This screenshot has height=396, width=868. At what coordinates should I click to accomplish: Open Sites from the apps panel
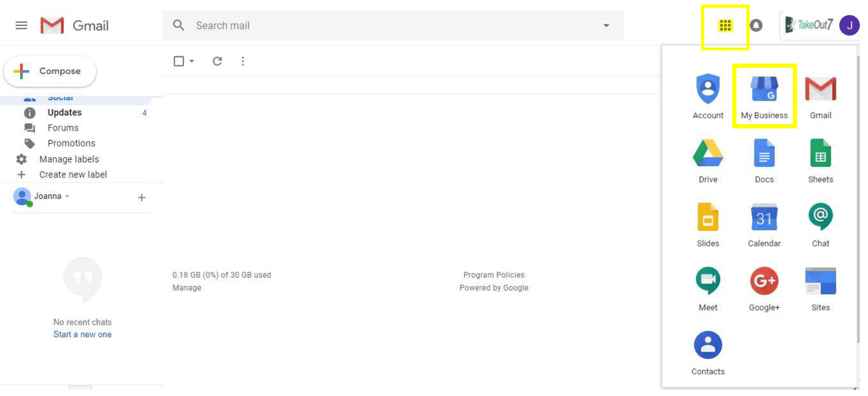(820, 289)
